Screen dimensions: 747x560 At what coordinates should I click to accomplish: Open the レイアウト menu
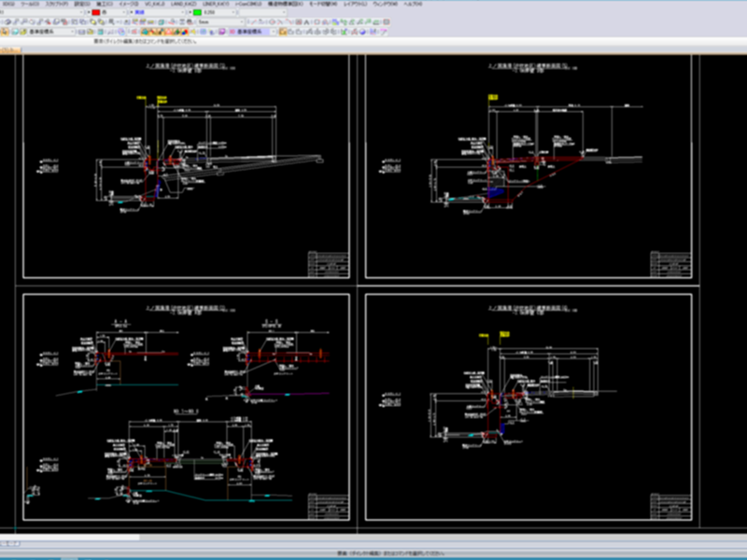[x=356, y=4]
